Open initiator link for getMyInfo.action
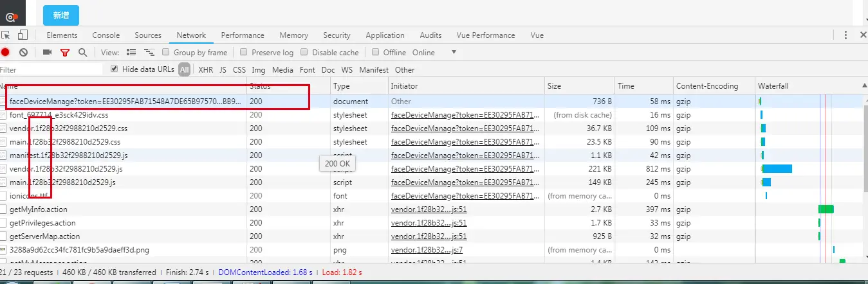This screenshot has width=868, height=284. (x=429, y=209)
